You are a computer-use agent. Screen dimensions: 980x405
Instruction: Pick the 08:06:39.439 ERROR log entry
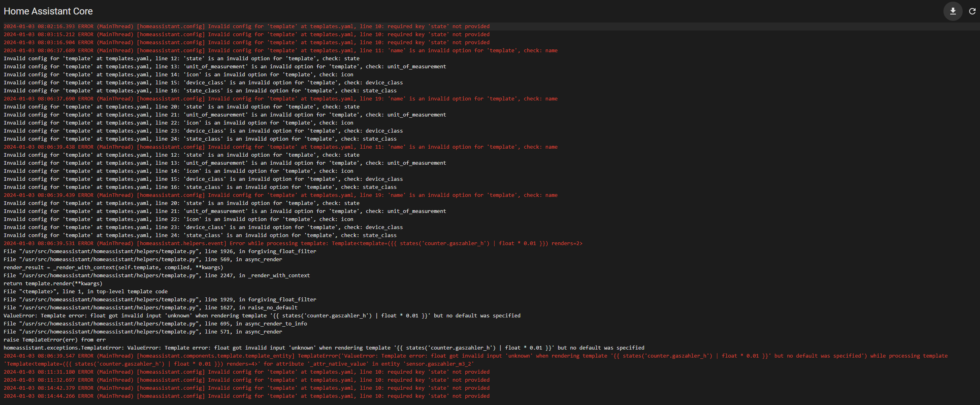click(x=281, y=195)
